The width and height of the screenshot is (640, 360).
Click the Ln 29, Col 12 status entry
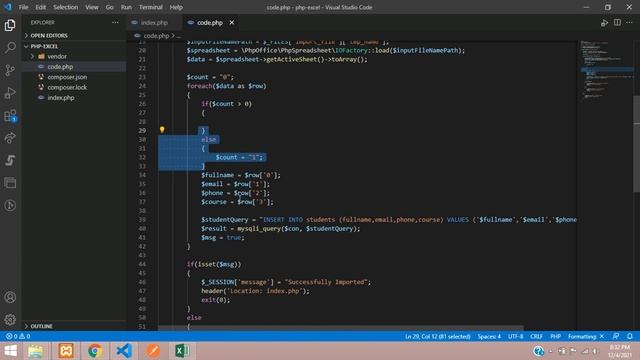438,336
